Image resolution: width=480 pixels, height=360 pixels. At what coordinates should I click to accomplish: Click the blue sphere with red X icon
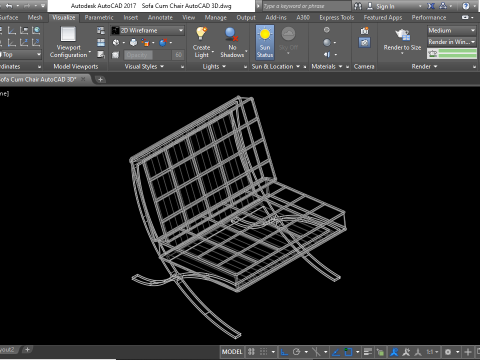(x=163, y=43)
